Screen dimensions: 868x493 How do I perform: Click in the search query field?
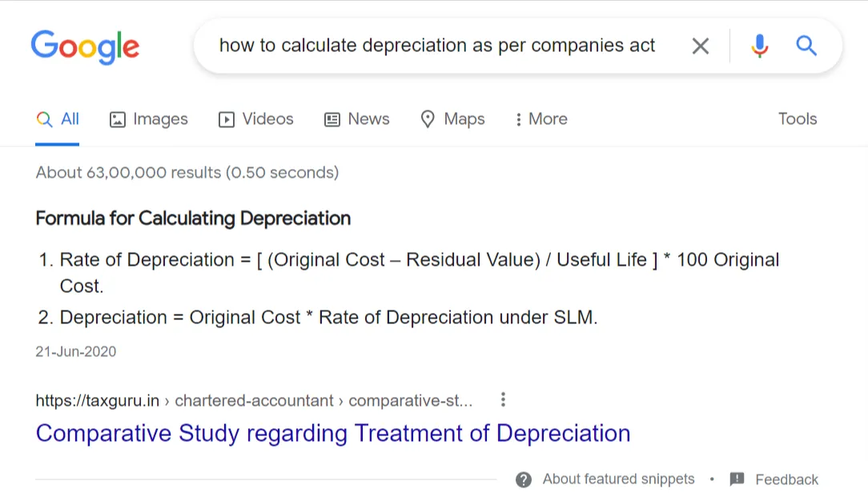point(436,46)
